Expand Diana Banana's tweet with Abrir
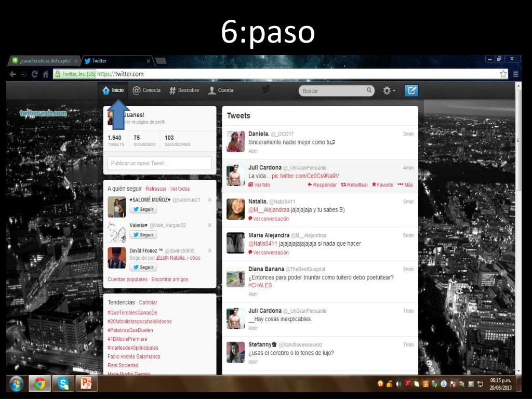532x399 pixels. [253, 295]
